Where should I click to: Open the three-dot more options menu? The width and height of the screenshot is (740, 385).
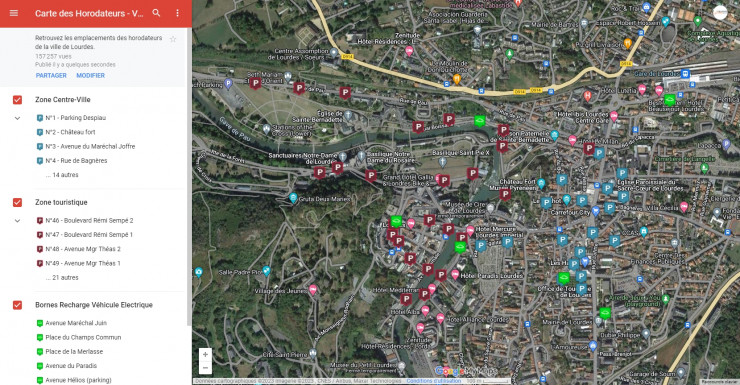[177, 13]
